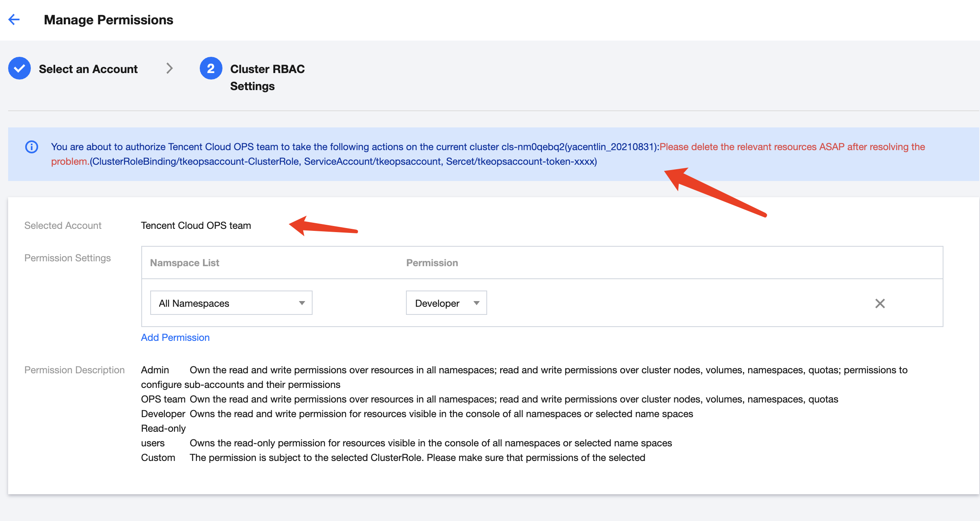Click the Admin role description name

(155, 370)
